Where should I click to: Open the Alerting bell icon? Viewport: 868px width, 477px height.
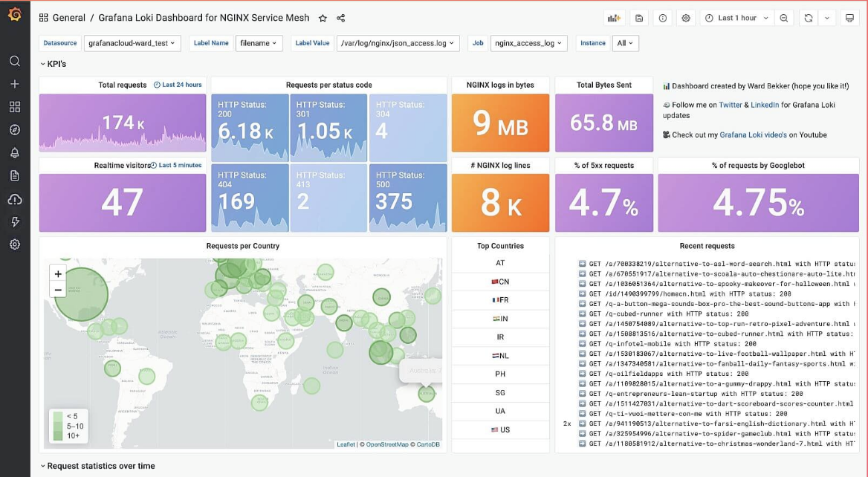tap(15, 153)
